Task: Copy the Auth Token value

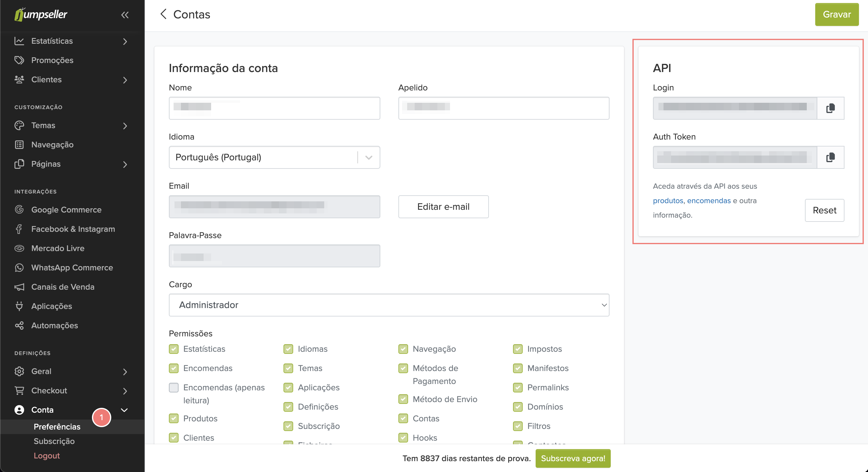Action: click(x=830, y=157)
